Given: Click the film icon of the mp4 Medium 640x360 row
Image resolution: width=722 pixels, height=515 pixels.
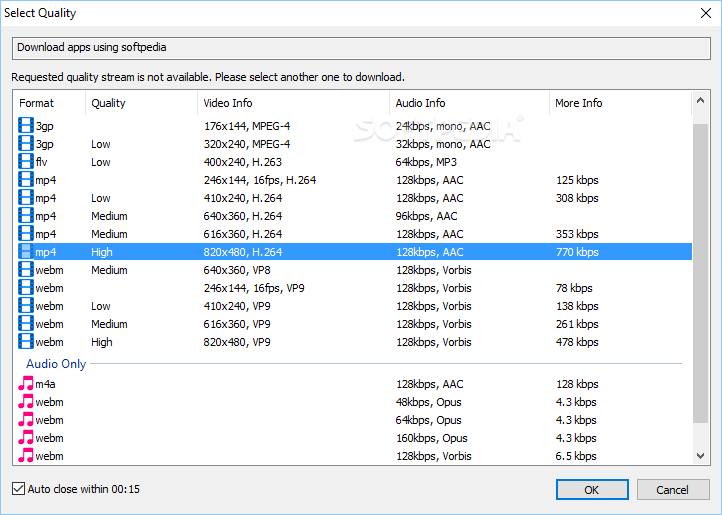Looking at the screenshot, I should click(26, 216).
